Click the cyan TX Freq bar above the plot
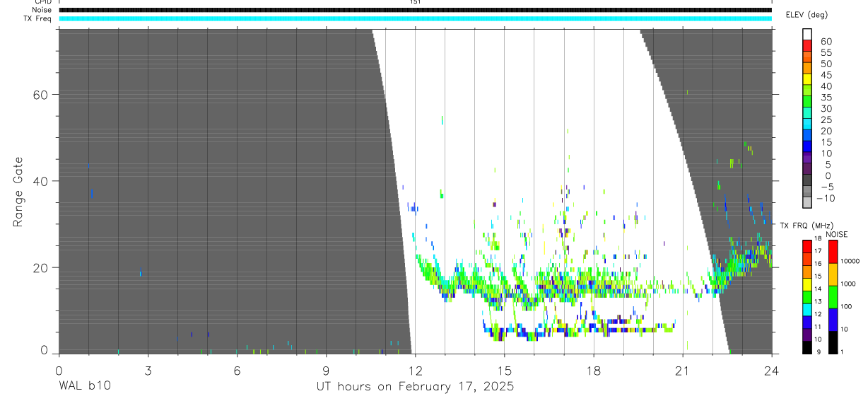 click(415, 18)
